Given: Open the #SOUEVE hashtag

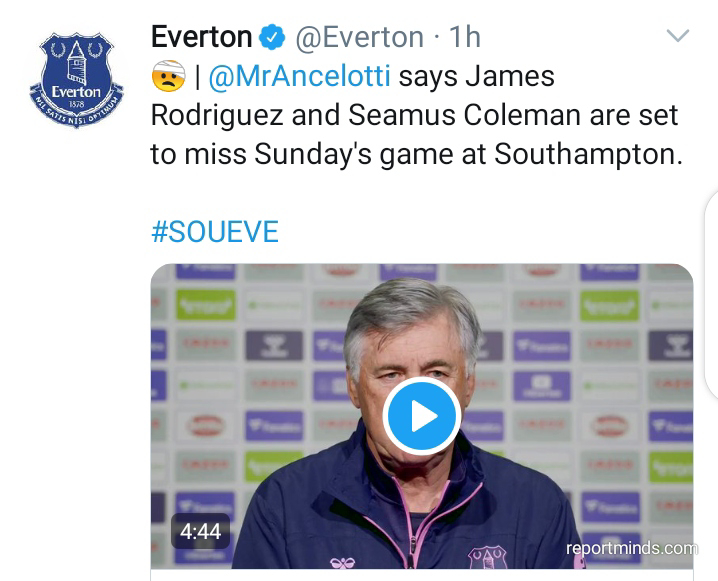Looking at the screenshot, I should [214, 232].
